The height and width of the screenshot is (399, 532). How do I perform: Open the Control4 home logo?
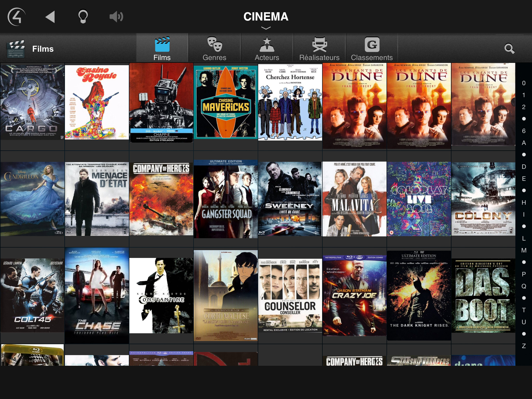tap(17, 17)
